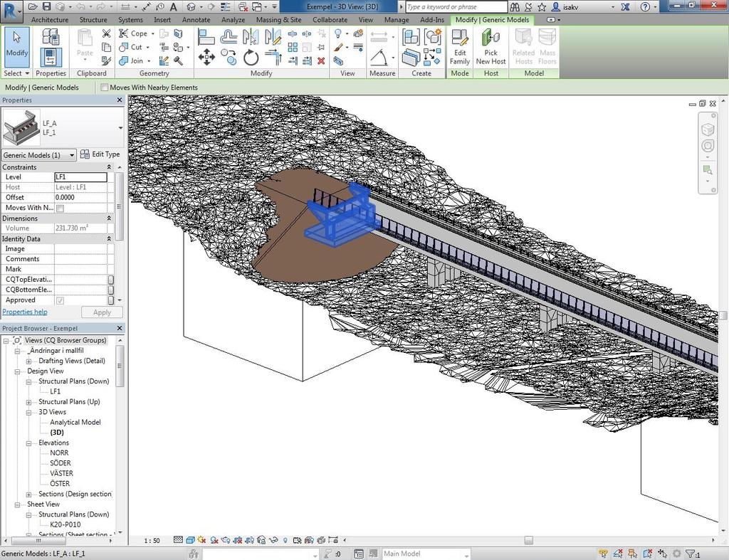
Task: Click the Visual Style cube icon in view controls
Action: (190, 540)
